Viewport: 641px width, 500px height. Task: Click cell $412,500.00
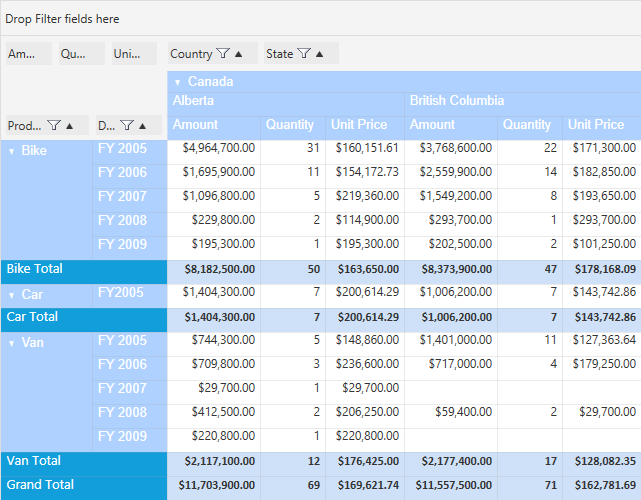point(214,416)
